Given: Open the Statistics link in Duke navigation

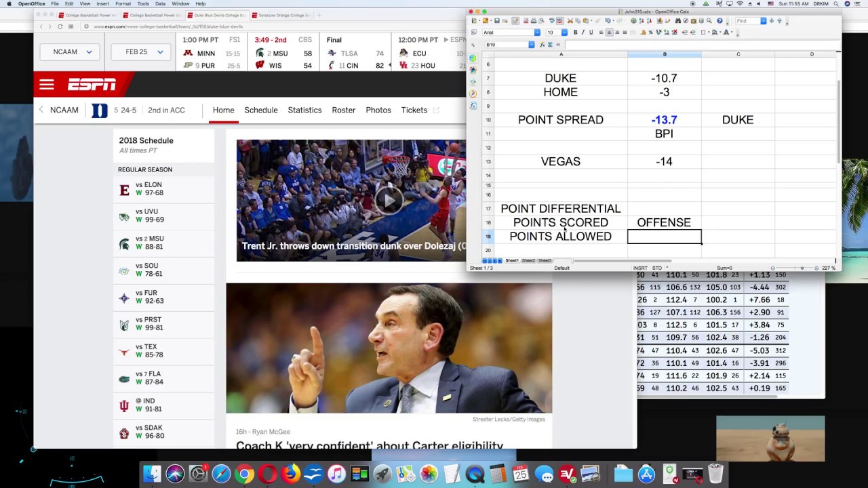Looking at the screenshot, I should coord(304,110).
